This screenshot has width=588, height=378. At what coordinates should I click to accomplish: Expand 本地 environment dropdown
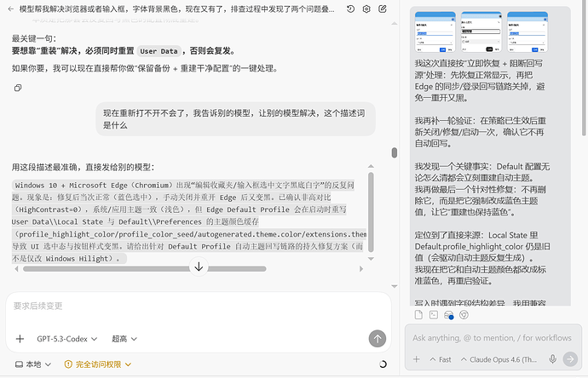[x=33, y=364]
